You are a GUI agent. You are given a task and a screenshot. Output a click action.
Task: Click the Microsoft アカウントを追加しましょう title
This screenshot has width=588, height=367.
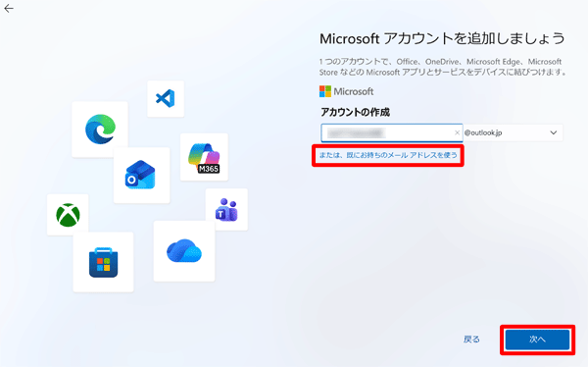pos(442,38)
